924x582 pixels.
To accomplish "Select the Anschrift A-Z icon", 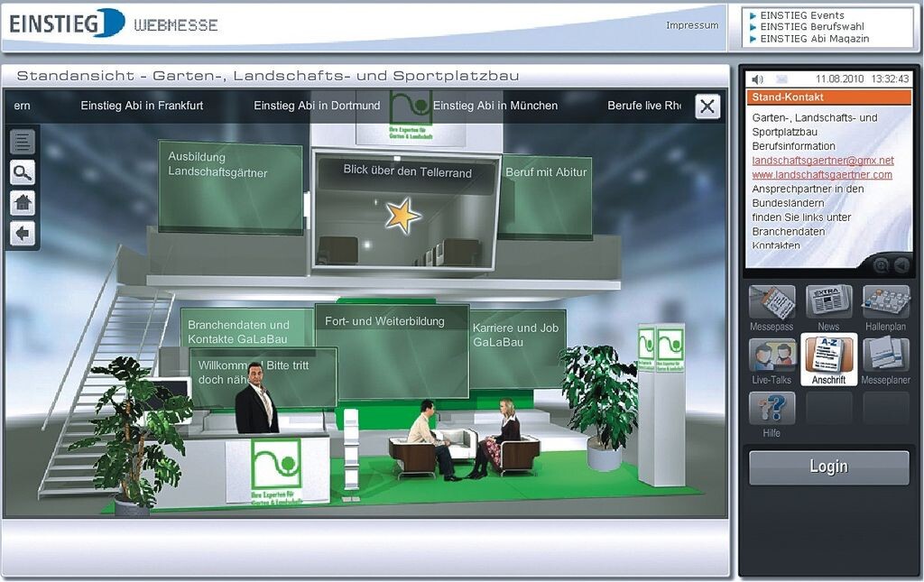I will click(828, 359).
